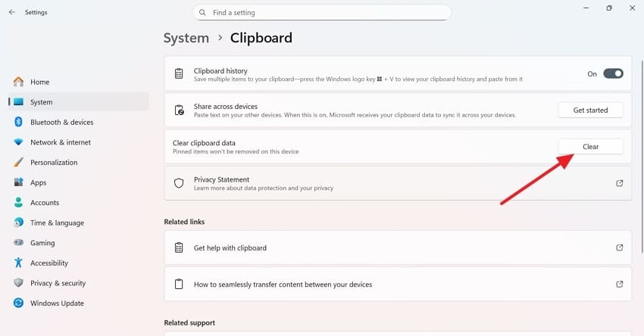
Task: Click the Personalization paintbrush icon
Action: click(18, 162)
